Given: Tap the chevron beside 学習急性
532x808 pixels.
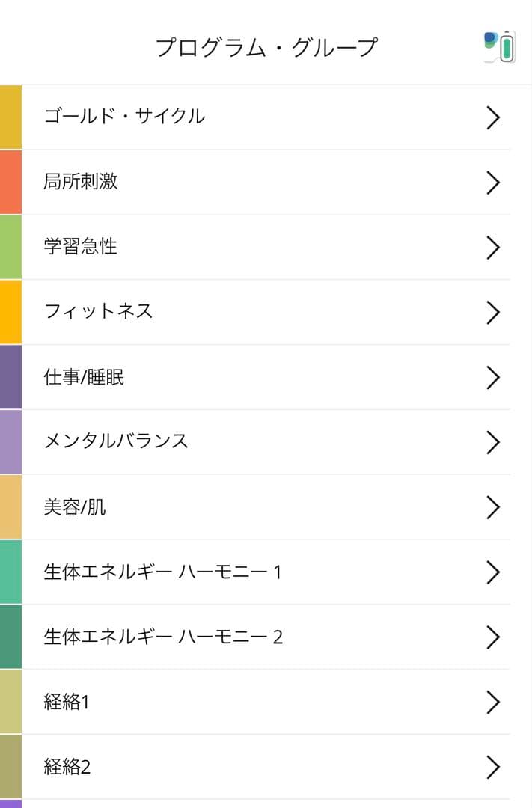Looking at the screenshot, I should pos(492,247).
